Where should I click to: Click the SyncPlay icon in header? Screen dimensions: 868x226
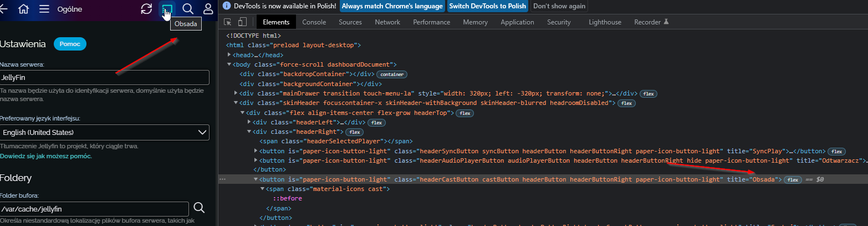(146, 9)
